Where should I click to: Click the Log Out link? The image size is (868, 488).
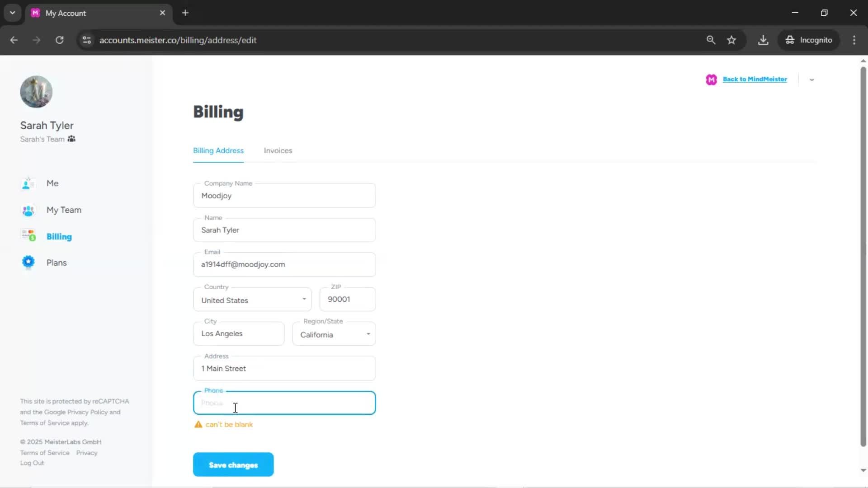click(32, 463)
